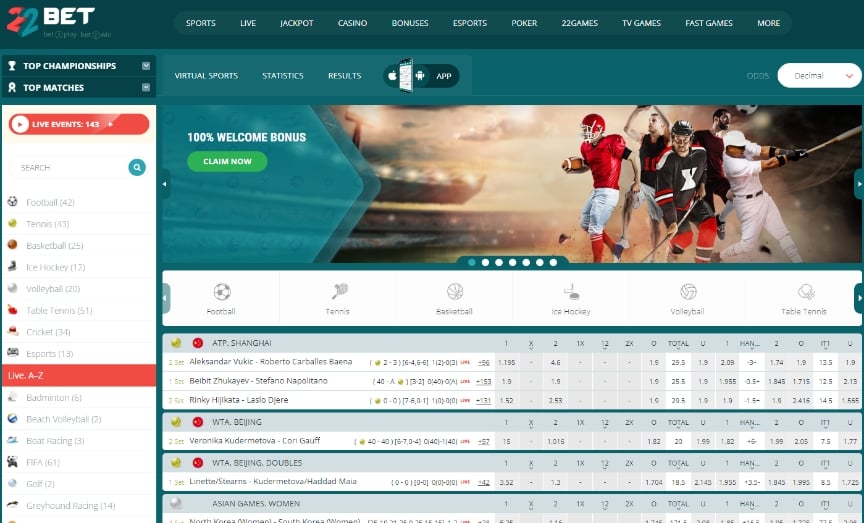This screenshot has height=523, width=864.
Task: Click Badminton (6) sidebar icon
Action: 13,397
